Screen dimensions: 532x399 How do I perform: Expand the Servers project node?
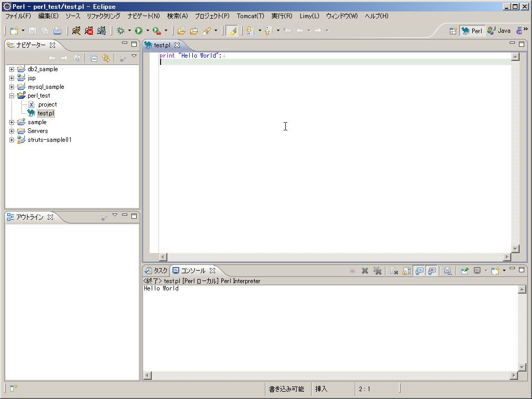click(11, 131)
